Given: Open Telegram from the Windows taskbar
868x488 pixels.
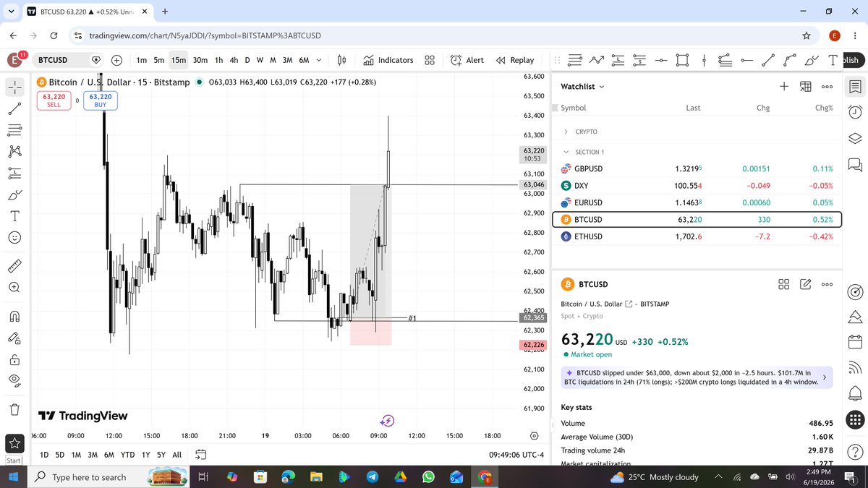Looking at the screenshot, I should [x=371, y=477].
